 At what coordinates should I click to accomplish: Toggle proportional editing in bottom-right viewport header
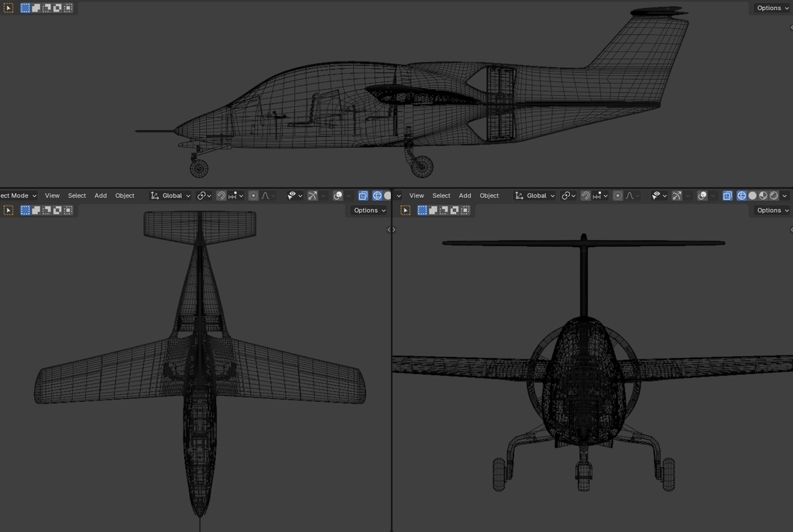[x=617, y=196]
